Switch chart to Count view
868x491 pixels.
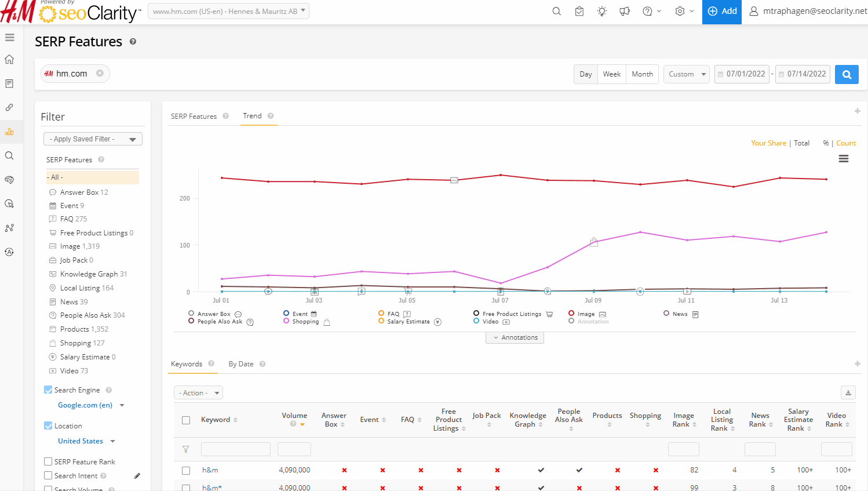[x=846, y=143]
